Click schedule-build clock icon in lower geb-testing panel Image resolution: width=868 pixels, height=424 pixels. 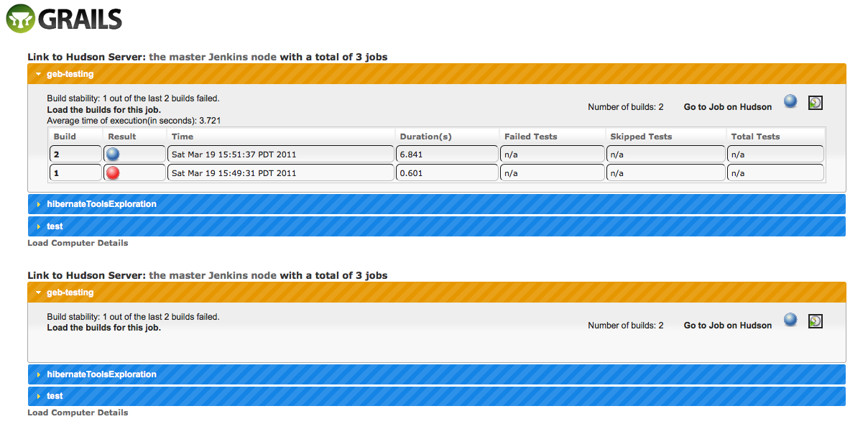pos(816,321)
